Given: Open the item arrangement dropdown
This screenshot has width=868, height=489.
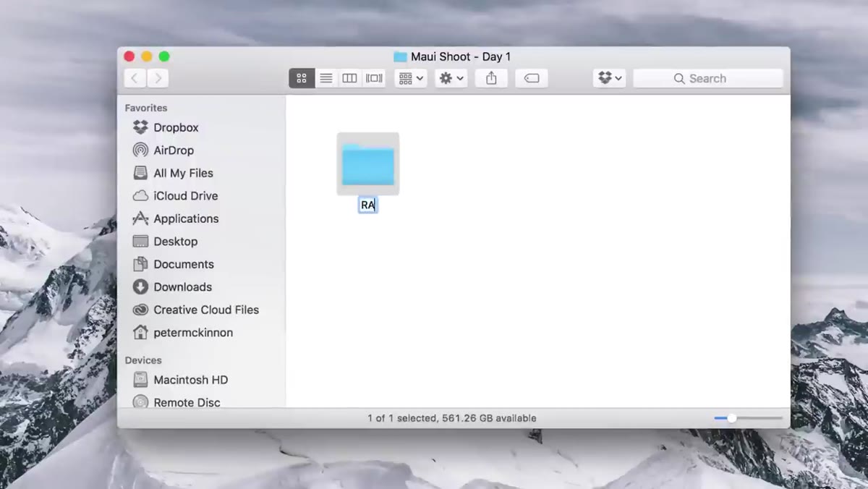Looking at the screenshot, I should pos(411,78).
